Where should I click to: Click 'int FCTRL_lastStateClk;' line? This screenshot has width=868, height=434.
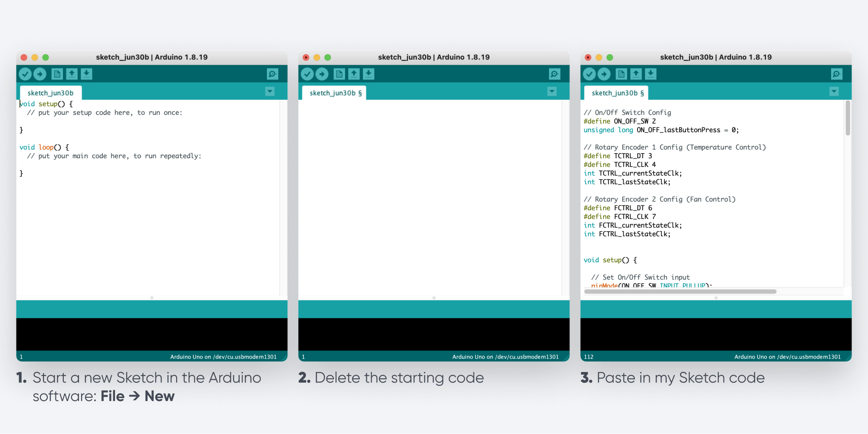click(x=627, y=234)
